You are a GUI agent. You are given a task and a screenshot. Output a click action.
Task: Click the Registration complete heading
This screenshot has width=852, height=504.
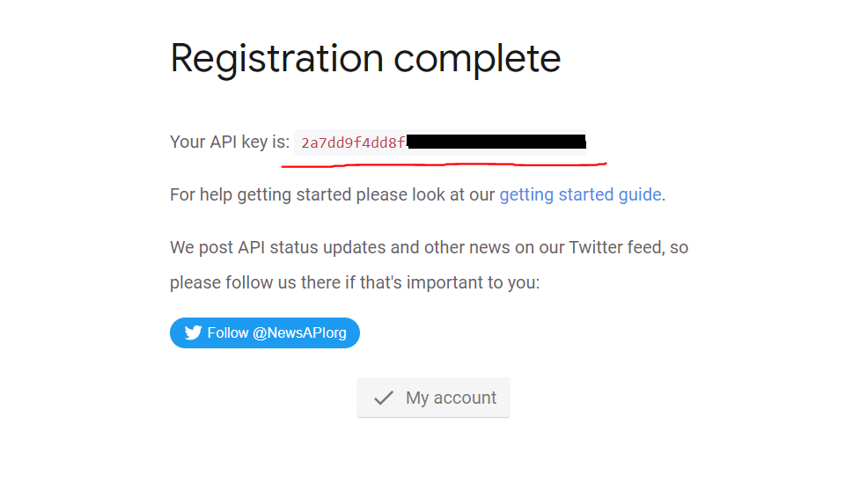click(365, 59)
